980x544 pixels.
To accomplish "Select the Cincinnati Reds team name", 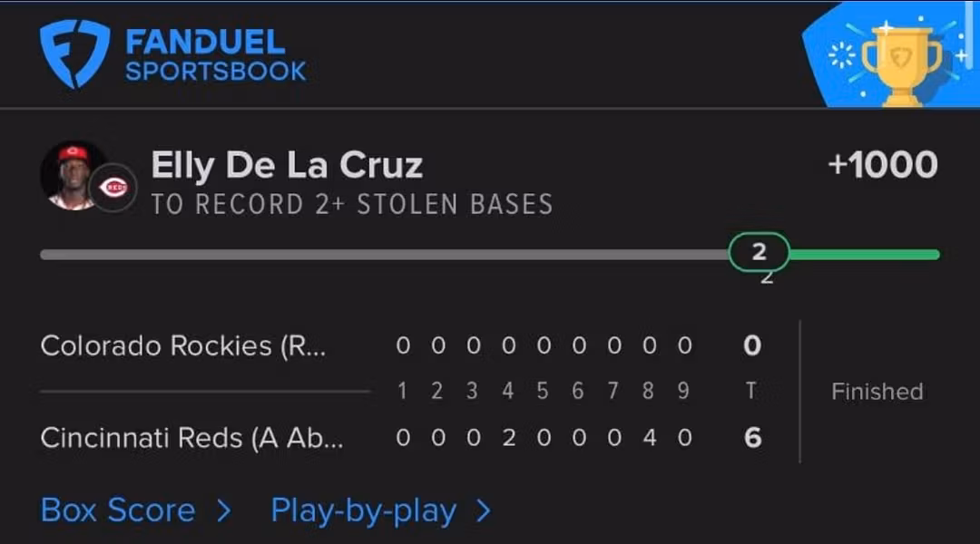I will pyautogui.click(x=191, y=438).
